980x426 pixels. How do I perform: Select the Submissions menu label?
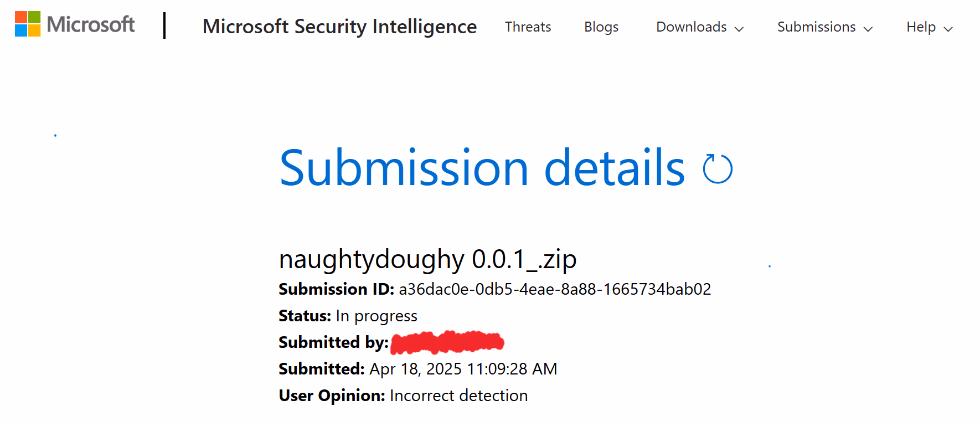tap(816, 27)
